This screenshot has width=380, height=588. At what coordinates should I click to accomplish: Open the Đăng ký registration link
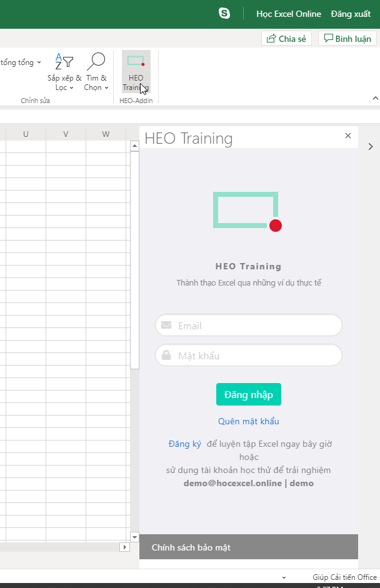tap(184, 444)
